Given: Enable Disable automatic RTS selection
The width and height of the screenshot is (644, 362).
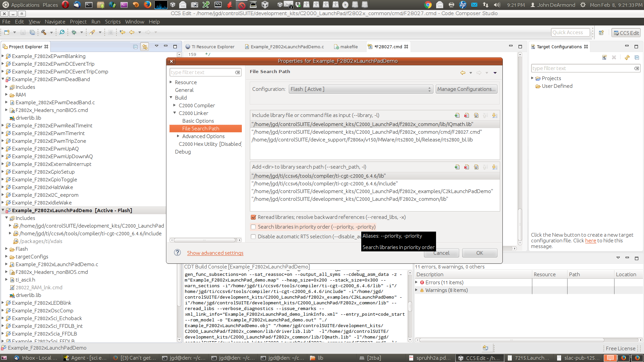Looking at the screenshot, I should (x=253, y=237).
